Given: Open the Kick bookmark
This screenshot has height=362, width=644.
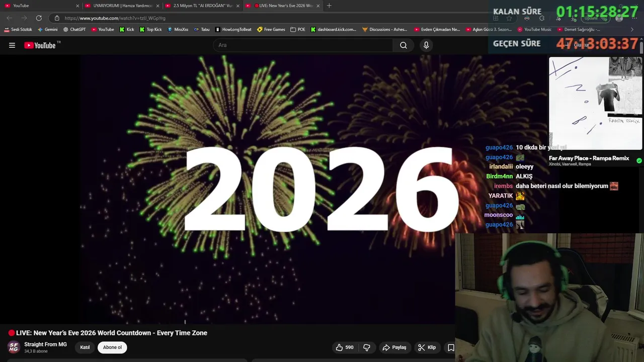Looking at the screenshot, I should click(127, 30).
